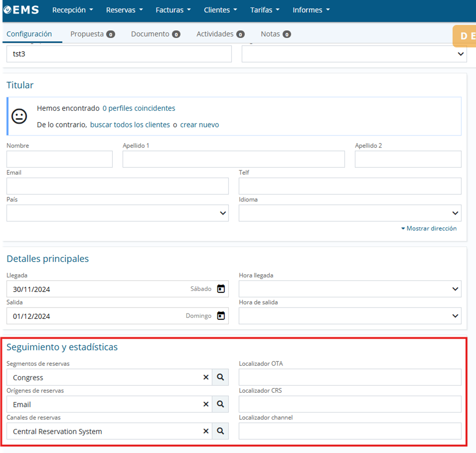Clear the Email origin value
Viewport: 476px width, 453px height.
pos(206,404)
